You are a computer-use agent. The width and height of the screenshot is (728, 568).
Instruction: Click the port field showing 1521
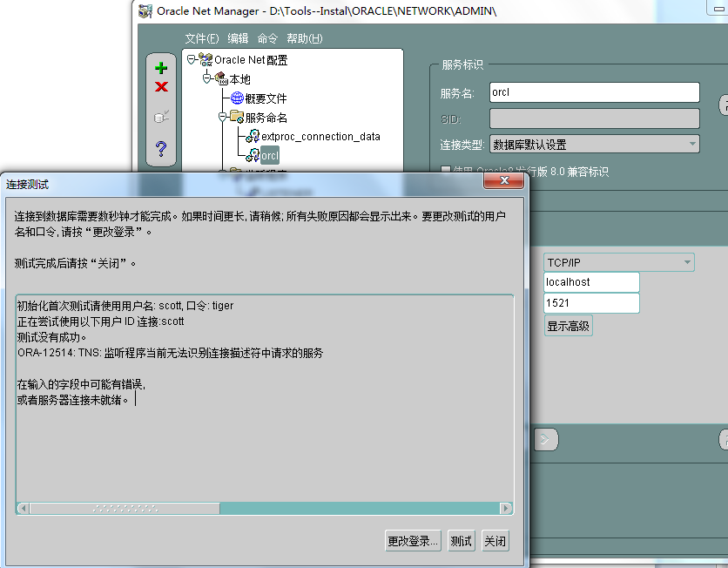(591, 303)
